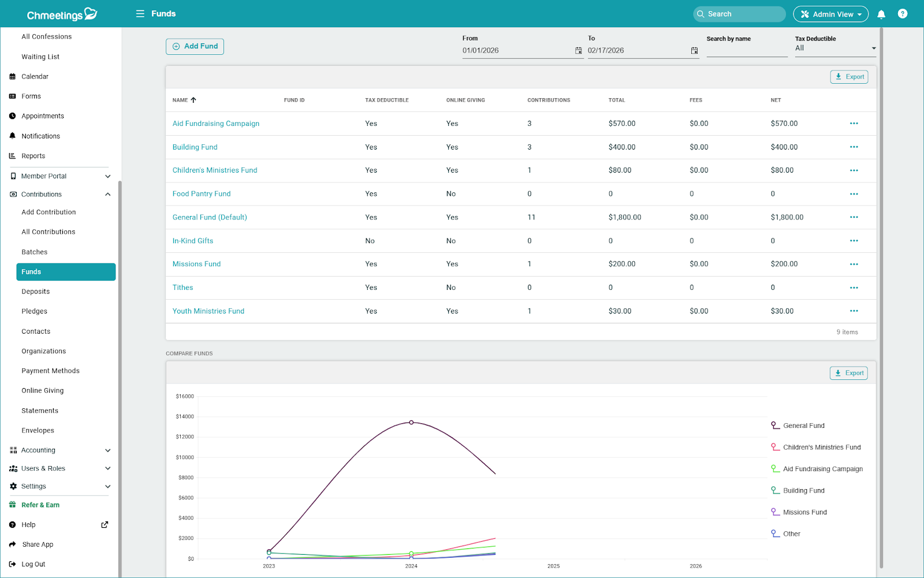Open Batches from the sidebar

35,252
